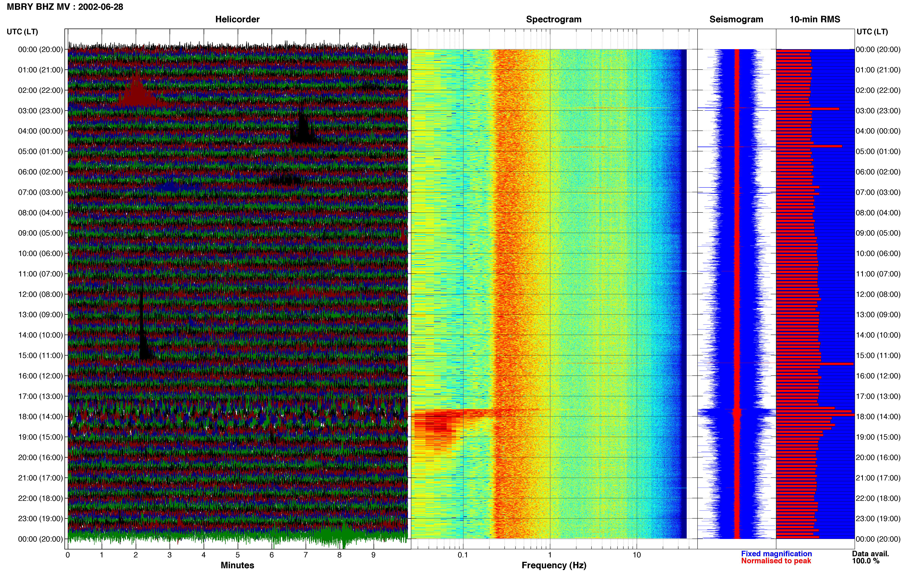The image size is (924, 578).
Task: Click the 'UTC (LT)' label right of RMS panel
Action: pyautogui.click(x=872, y=32)
